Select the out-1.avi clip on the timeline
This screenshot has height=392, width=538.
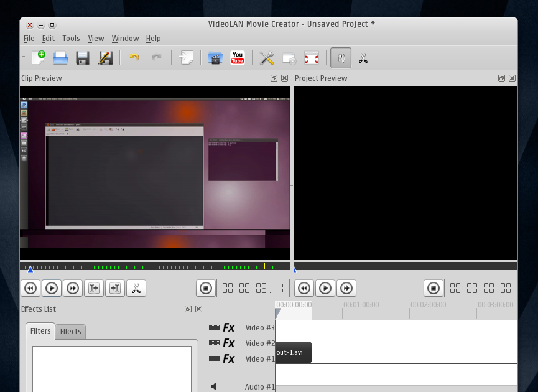pos(294,353)
